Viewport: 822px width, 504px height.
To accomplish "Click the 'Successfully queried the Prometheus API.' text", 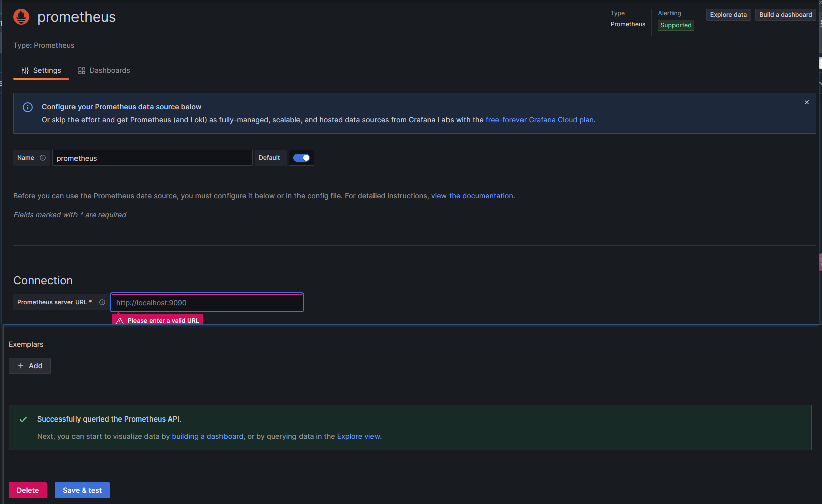I will pyautogui.click(x=109, y=419).
